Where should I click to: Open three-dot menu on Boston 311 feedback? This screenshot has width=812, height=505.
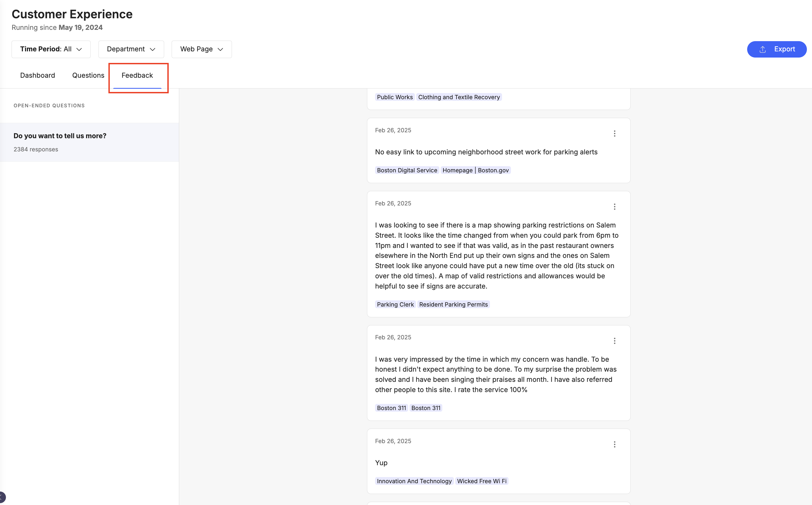pos(614,341)
